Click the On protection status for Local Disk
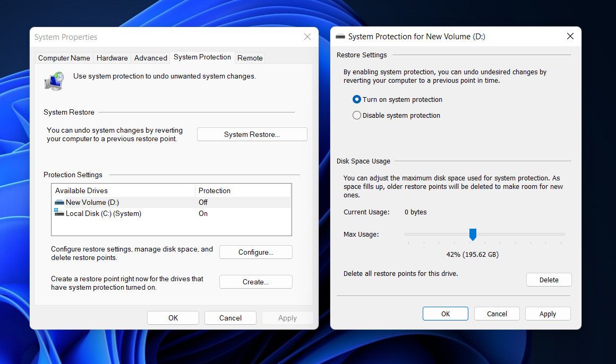Viewport: 616px width, 364px height. tap(203, 214)
